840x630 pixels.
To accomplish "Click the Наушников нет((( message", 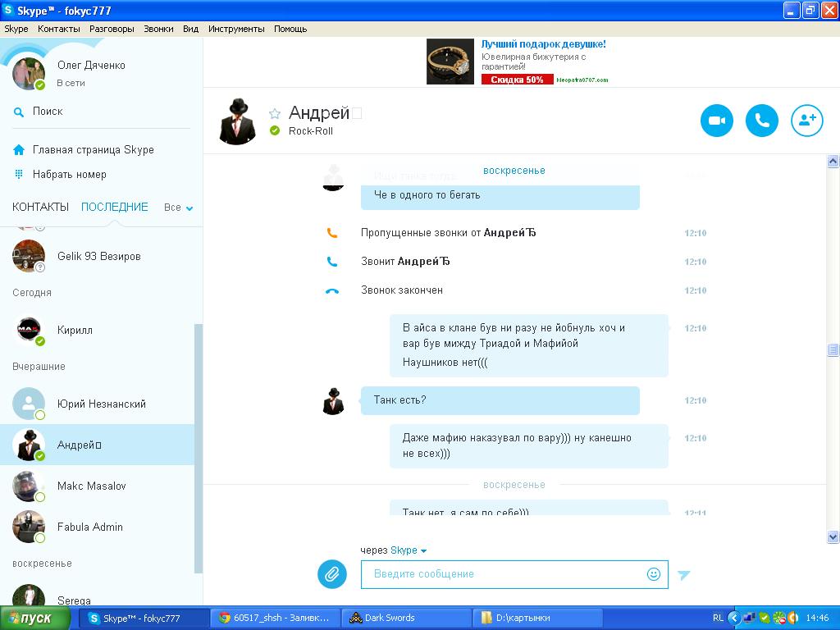I will point(445,363).
